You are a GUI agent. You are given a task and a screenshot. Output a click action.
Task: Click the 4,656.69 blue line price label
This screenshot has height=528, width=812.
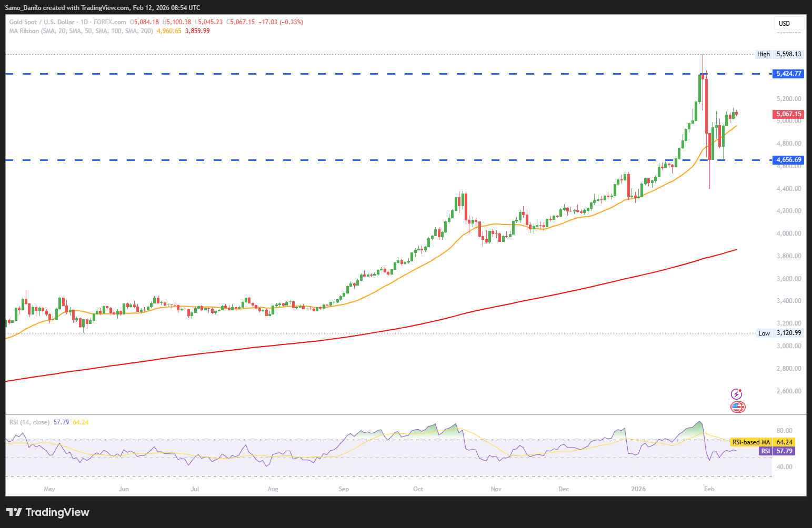788,160
